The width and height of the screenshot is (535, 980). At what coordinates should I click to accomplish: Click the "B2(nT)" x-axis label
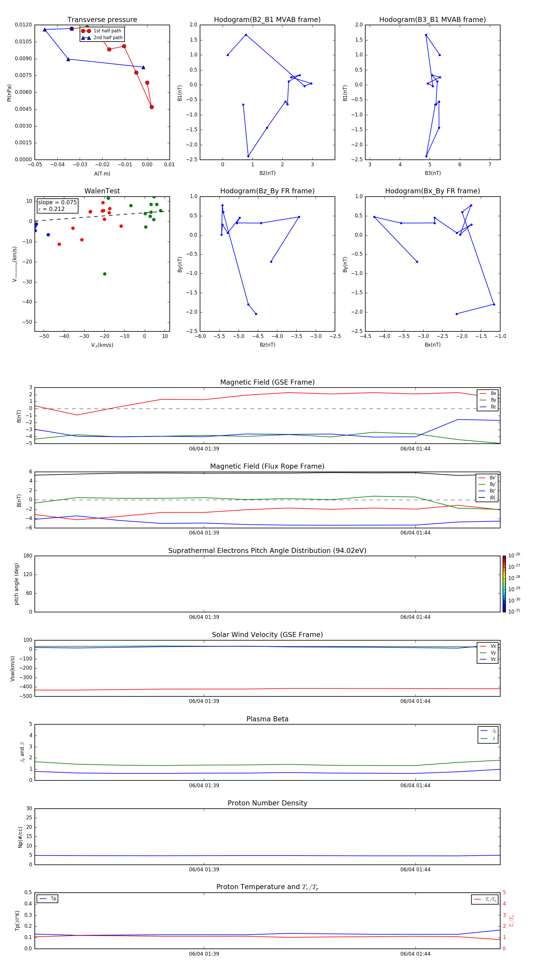pos(267,173)
